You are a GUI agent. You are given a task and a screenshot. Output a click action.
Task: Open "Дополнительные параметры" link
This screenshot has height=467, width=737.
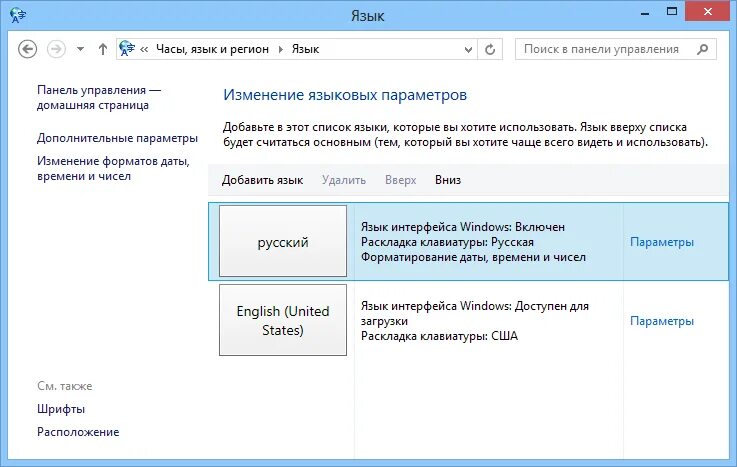tap(118, 138)
